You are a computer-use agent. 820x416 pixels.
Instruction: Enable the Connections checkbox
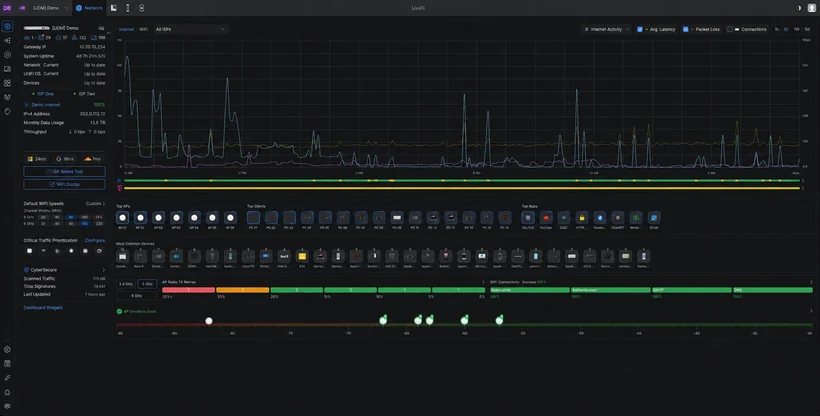tap(730, 29)
